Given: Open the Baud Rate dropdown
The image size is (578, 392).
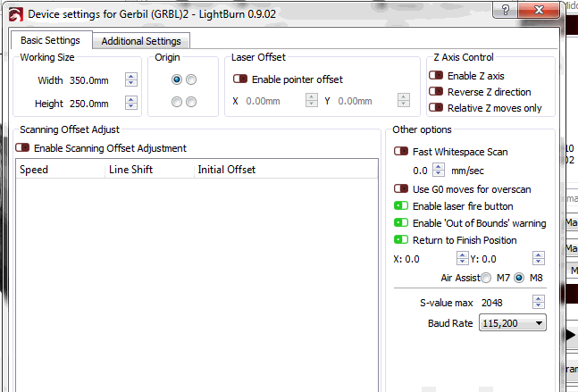Looking at the screenshot, I should coord(513,323).
